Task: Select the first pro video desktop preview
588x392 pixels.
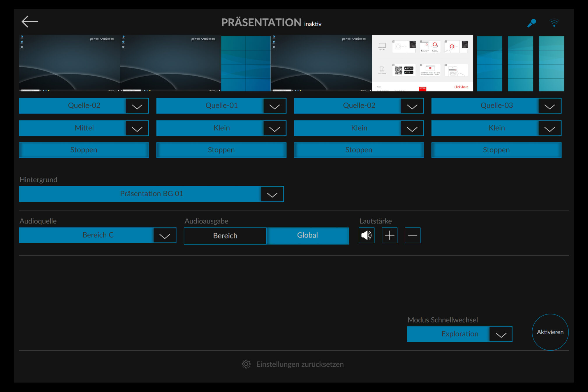Action: click(x=69, y=63)
